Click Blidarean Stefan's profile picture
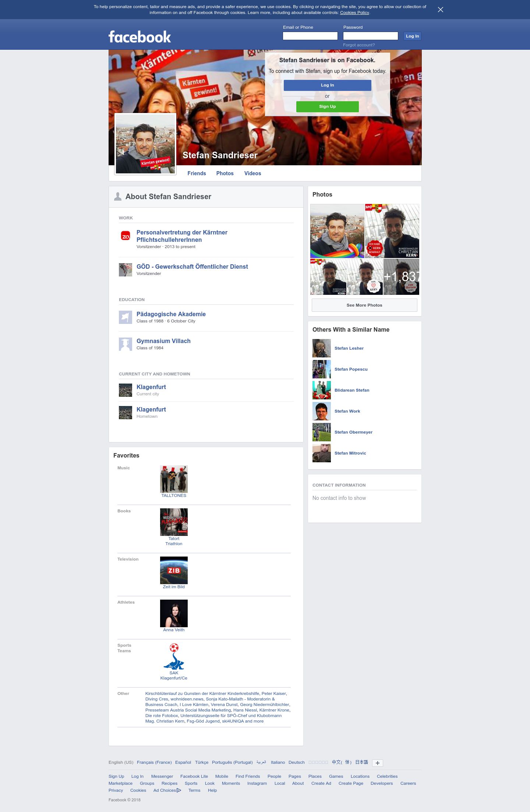Image resolution: width=530 pixels, height=812 pixels. [x=322, y=390]
